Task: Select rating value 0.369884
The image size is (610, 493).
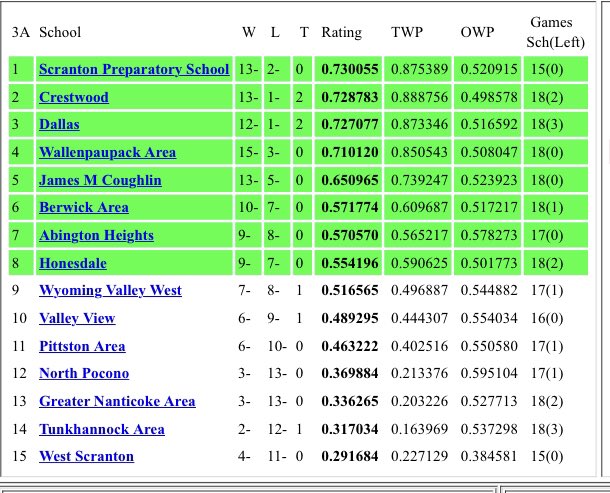Action: pos(350,373)
